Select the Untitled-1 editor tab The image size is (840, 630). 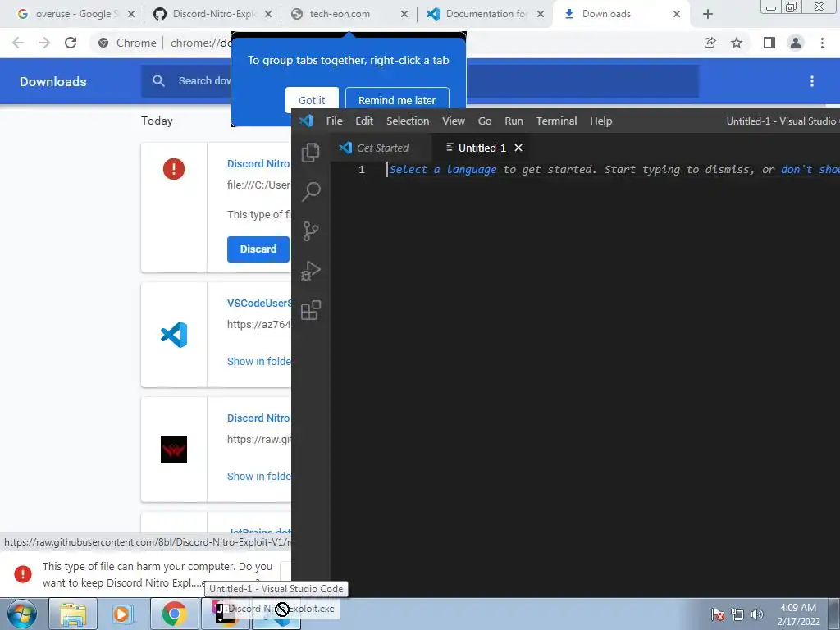pyautogui.click(x=482, y=148)
